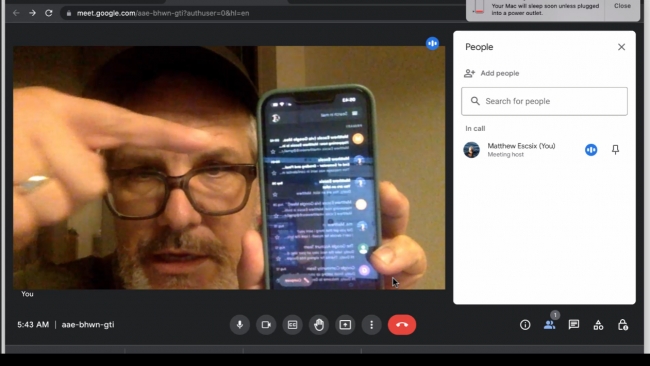Click the audio indicator on the video tile
The width and height of the screenshot is (650, 366).
(432, 43)
